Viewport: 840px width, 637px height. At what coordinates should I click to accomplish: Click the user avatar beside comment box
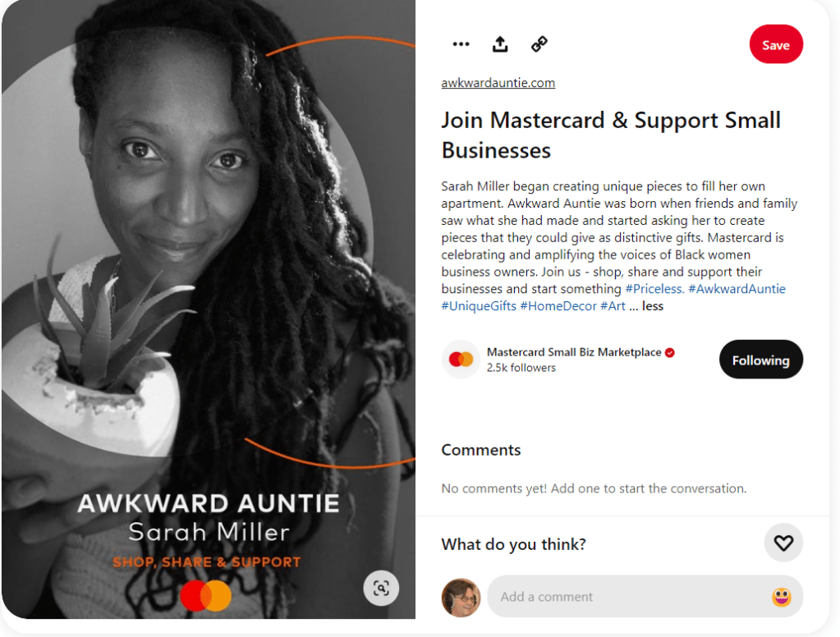click(461, 598)
